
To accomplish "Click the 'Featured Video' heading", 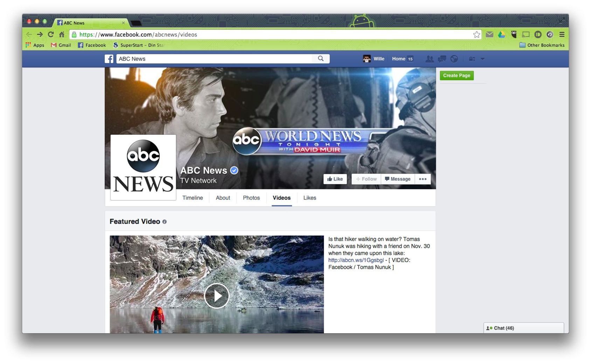I will (x=135, y=222).
